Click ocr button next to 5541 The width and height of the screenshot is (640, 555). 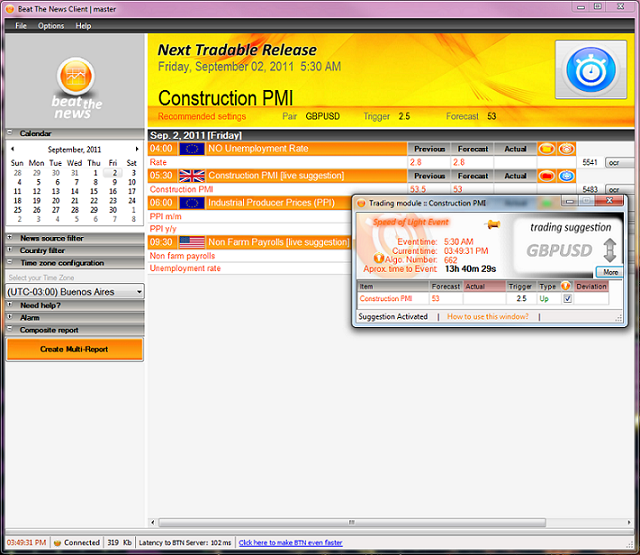coord(619,162)
